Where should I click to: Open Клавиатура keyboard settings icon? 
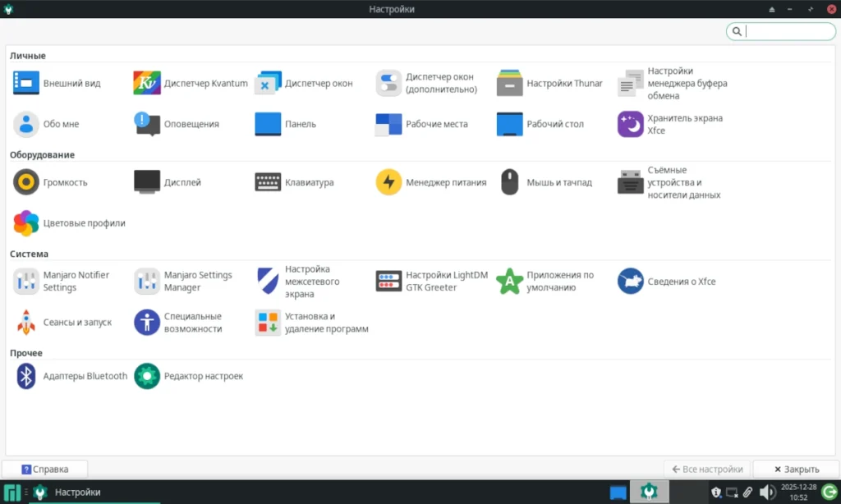pos(268,182)
